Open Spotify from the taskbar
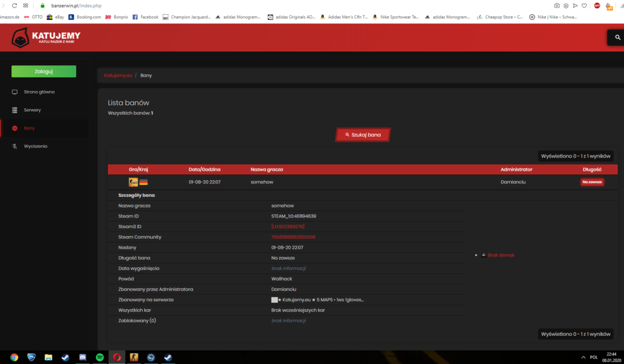The height and width of the screenshot is (364, 624). pyautogui.click(x=100, y=357)
